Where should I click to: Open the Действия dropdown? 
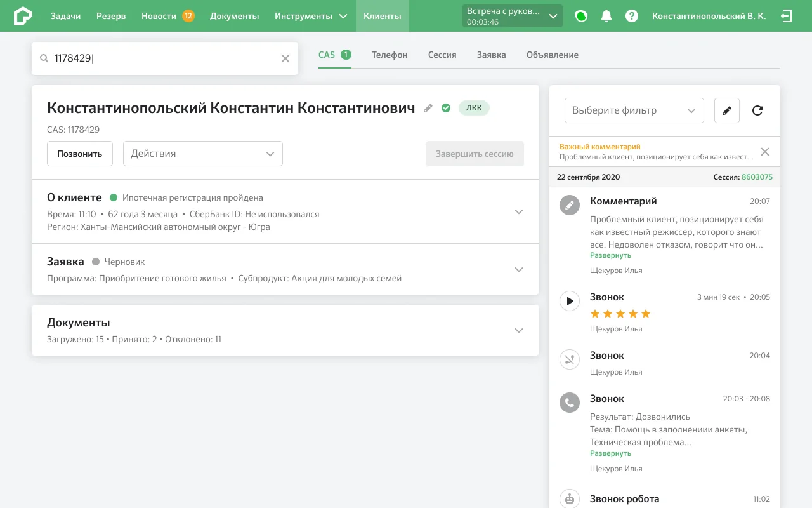click(203, 154)
